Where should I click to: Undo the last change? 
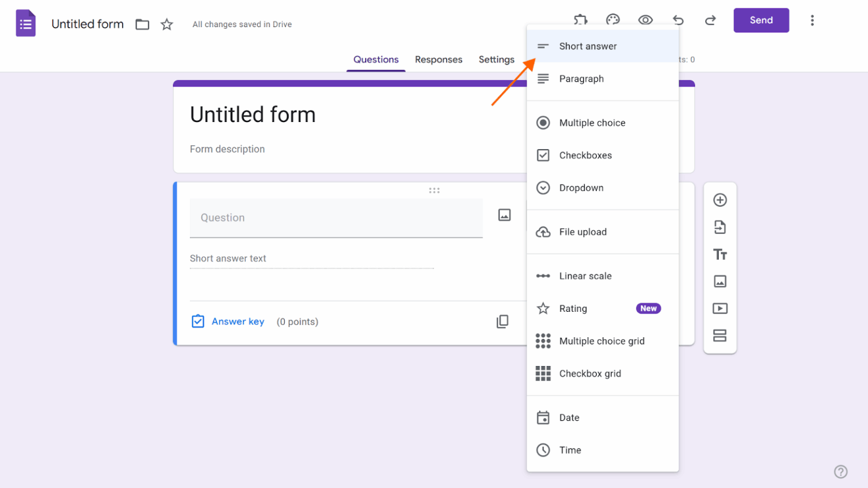[x=678, y=20]
